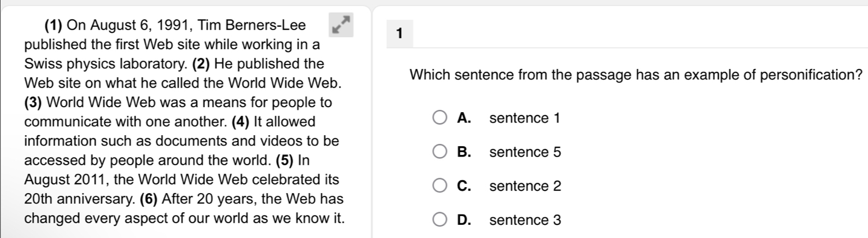Click 'Tim Berners-Lee' in the passage

(x=251, y=25)
